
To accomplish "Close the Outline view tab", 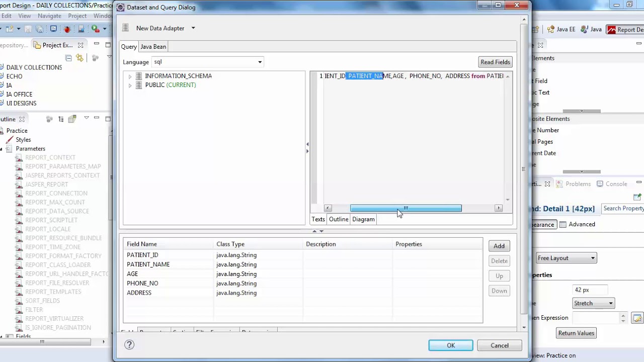I will (x=22, y=119).
